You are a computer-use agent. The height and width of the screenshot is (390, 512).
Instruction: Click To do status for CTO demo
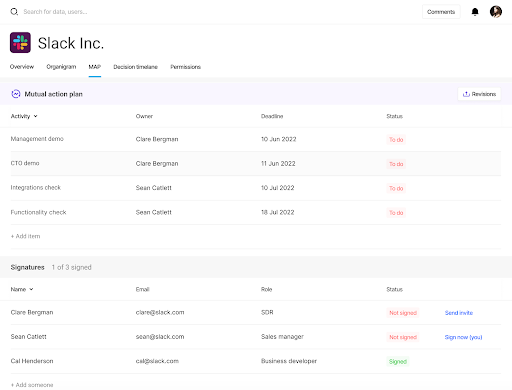pos(396,164)
